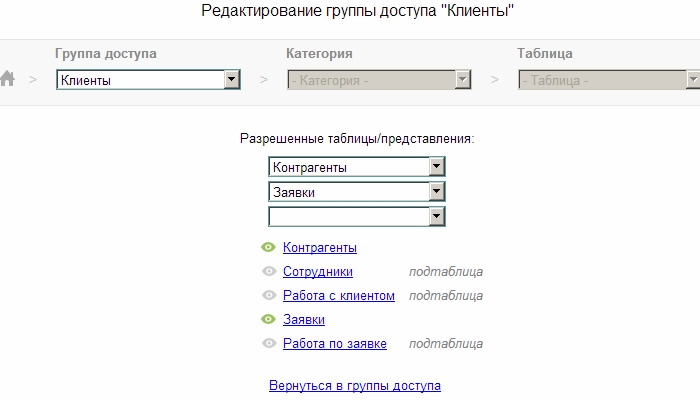The width and height of the screenshot is (700, 400).
Task: Open the Контрагенты table link
Action: 320,247
